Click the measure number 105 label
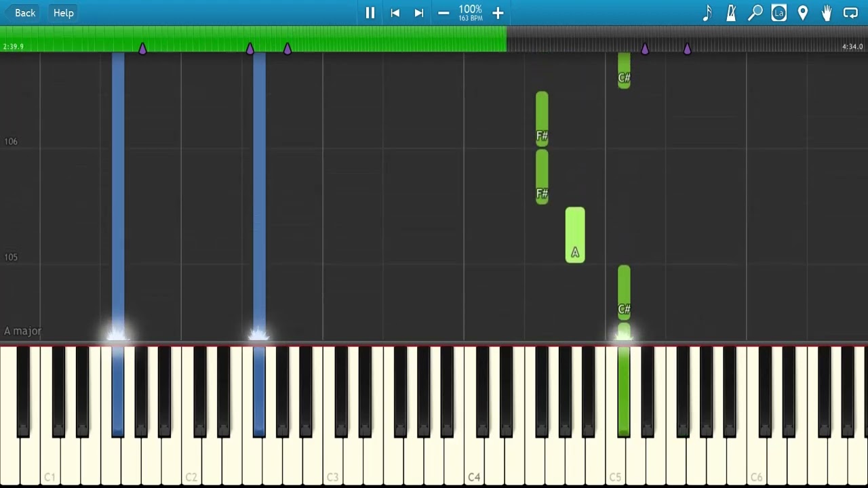This screenshot has width=868, height=488. pos(11,258)
